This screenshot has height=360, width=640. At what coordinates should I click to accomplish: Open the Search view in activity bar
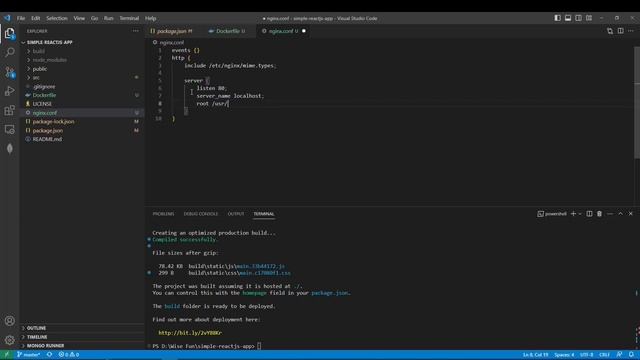click(9, 52)
